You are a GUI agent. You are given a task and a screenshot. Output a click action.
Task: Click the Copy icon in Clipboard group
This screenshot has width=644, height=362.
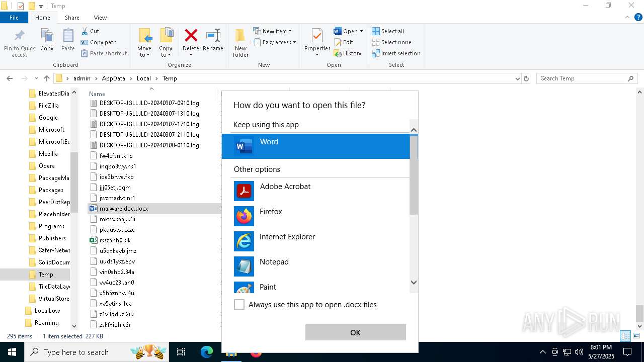pyautogui.click(x=47, y=36)
